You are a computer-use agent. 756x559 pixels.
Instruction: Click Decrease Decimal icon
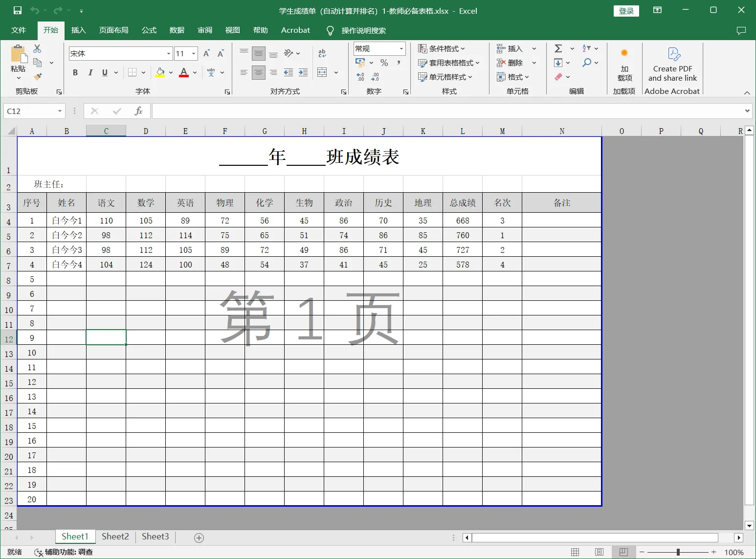(375, 77)
